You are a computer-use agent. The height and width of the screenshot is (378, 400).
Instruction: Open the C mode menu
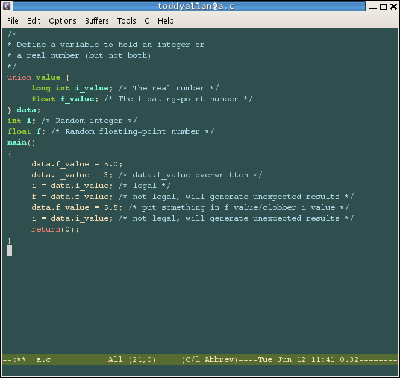(x=147, y=21)
